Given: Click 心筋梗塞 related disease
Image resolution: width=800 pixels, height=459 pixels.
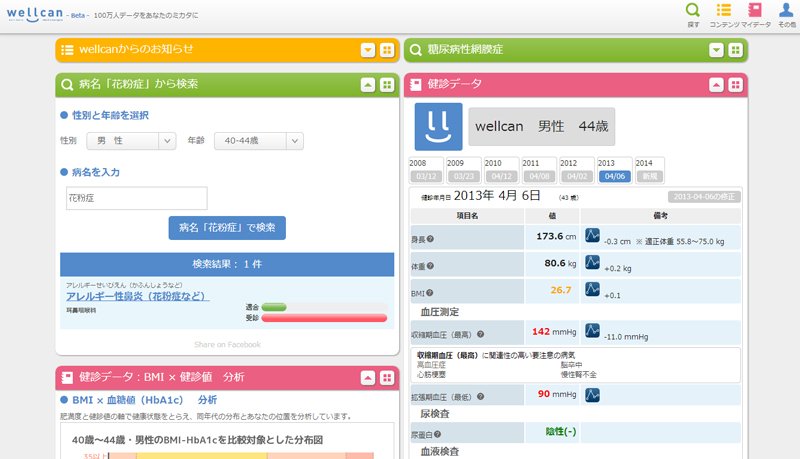Looking at the screenshot, I should (431, 374).
